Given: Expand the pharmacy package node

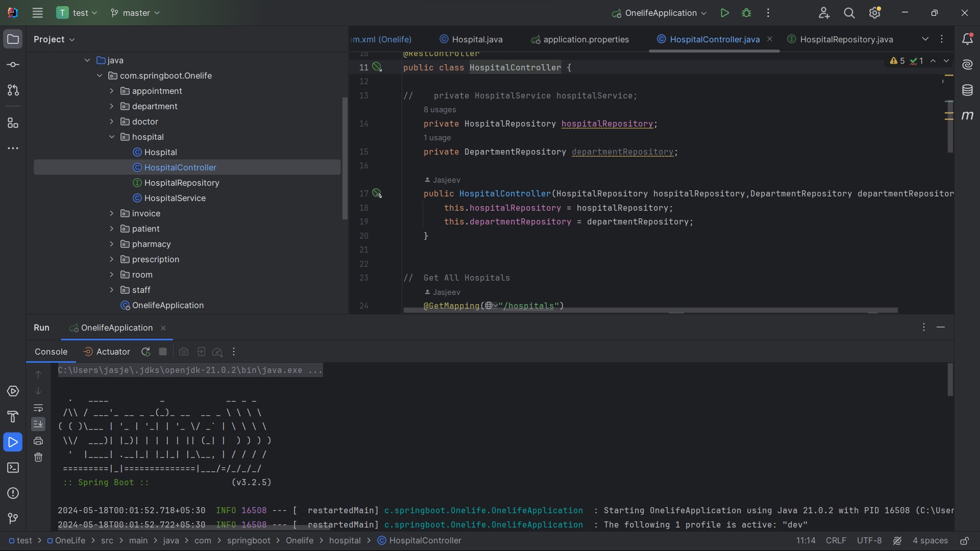Looking at the screenshot, I should point(112,244).
